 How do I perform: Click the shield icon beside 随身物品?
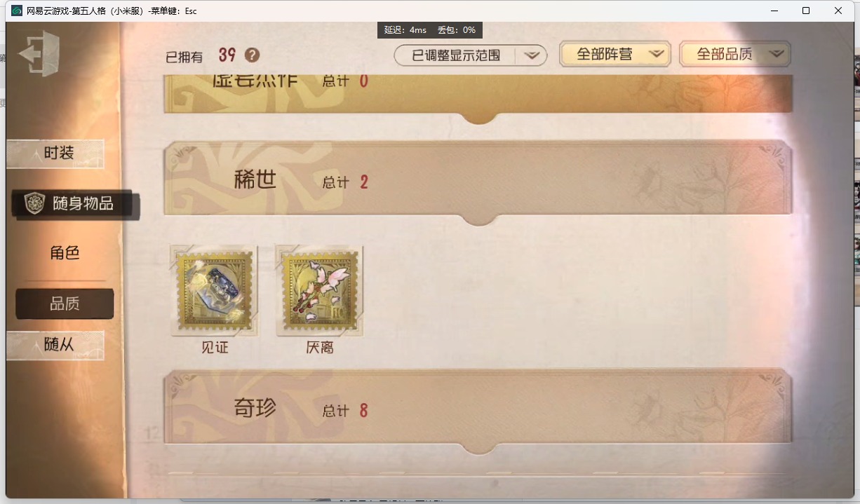(34, 204)
